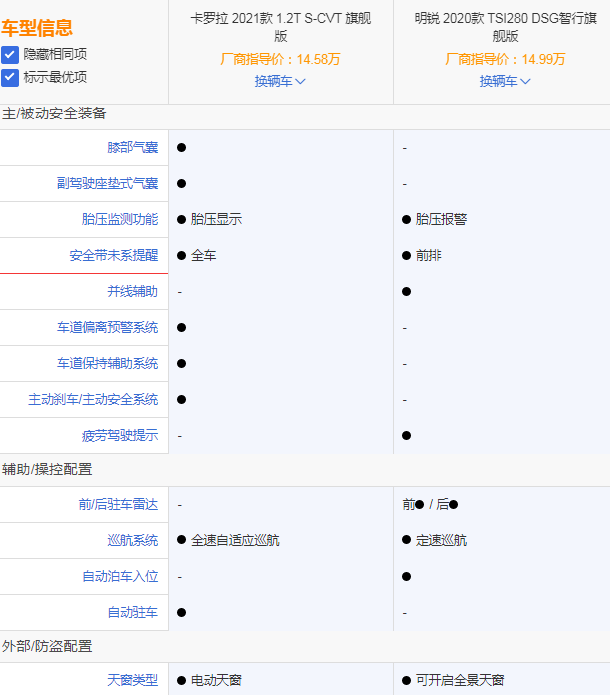Open the 胎压监测功能 link
The width and height of the screenshot is (610, 695).
click(x=119, y=220)
